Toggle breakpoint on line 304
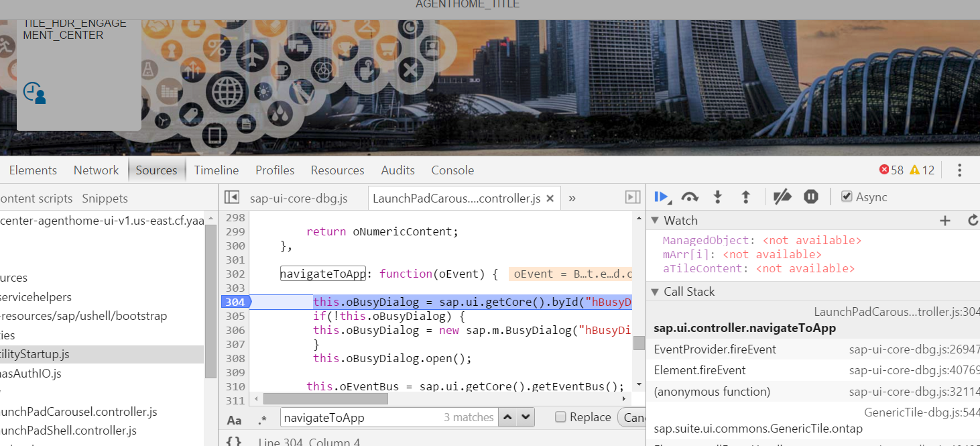The height and width of the screenshot is (446, 980). coord(235,302)
